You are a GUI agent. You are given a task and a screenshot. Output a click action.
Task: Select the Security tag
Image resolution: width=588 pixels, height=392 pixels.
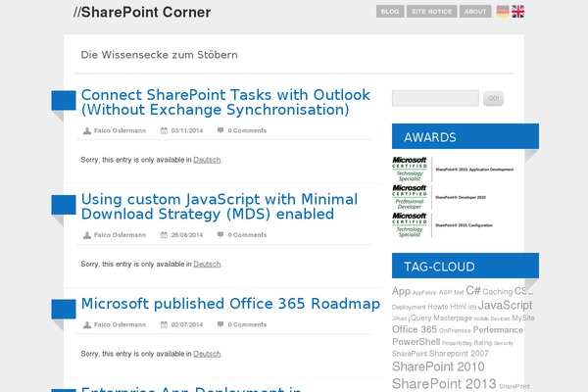click(x=504, y=343)
